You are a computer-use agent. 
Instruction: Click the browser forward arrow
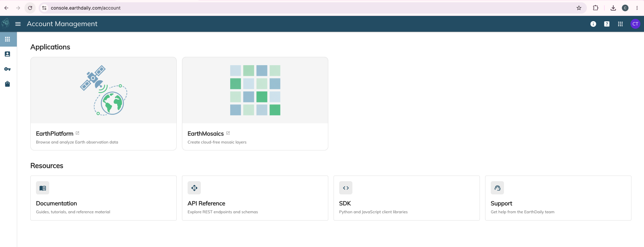pos(18,8)
